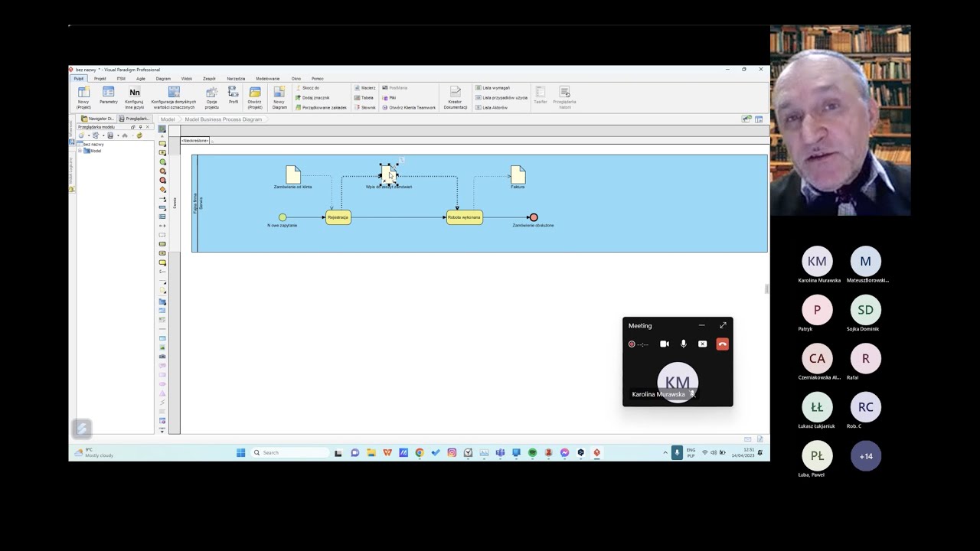The width and height of the screenshot is (980, 551).
Task: Switch to Navigator Diagramów panel tab
Action: tap(98, 119)
